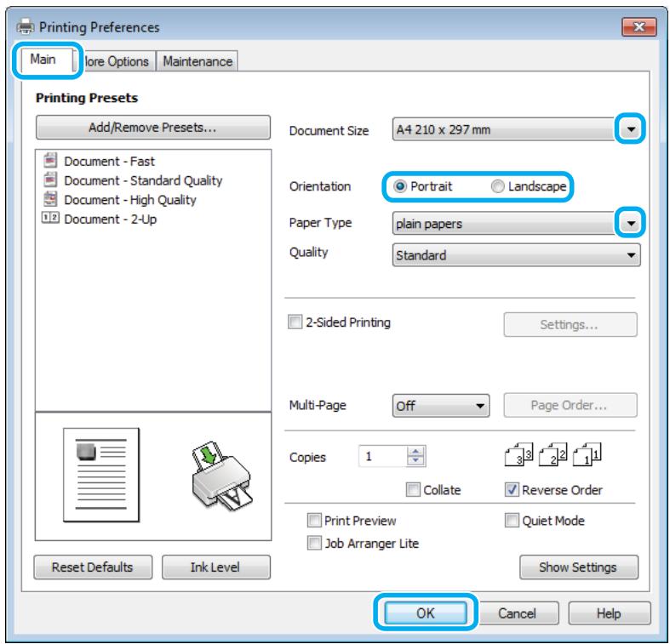This screenshot has width=670, height=644.
Task: Close the Printing Preferences window
Action: click(x=639, y=27)
